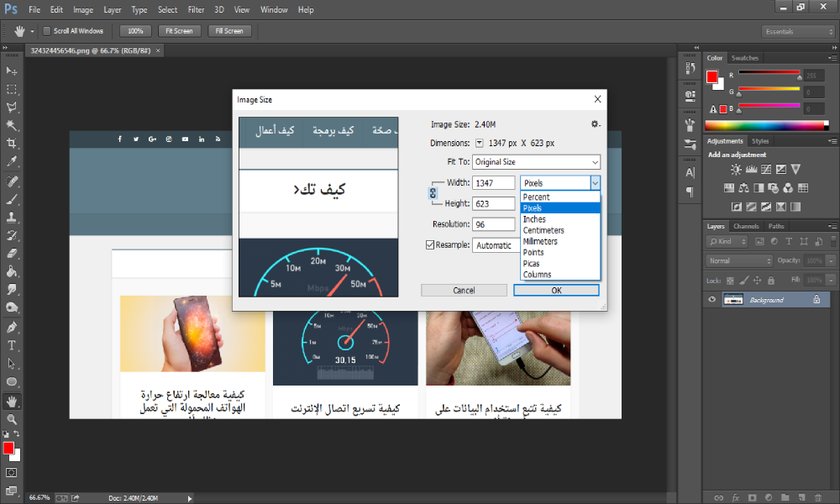Image resolution: width=840 pixels, height=504 pixels.
Task: Open the layer Fill dropdown arrow
Action: click(x=831, y=280)
